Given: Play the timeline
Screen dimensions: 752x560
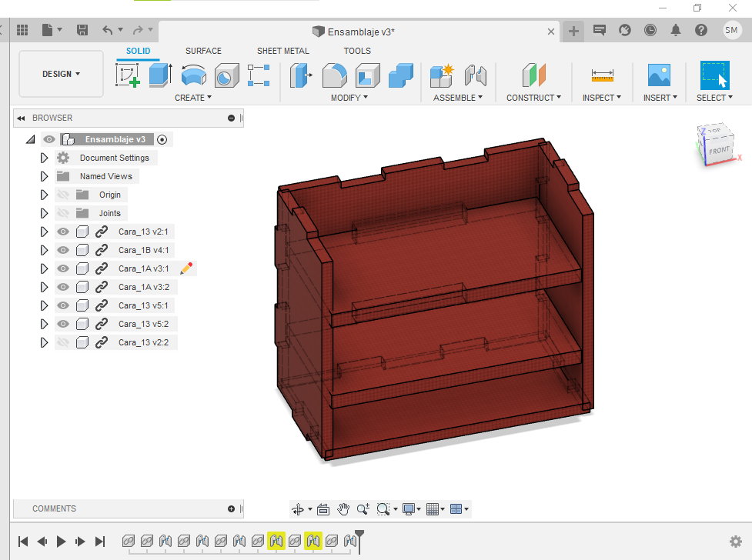Looking at the screenshot, I should point(61,542).
